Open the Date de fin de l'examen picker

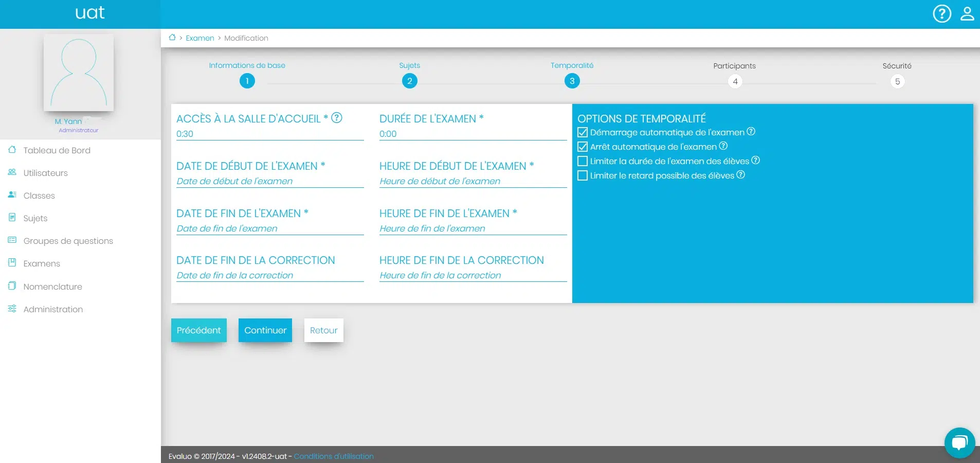point(269,228)
